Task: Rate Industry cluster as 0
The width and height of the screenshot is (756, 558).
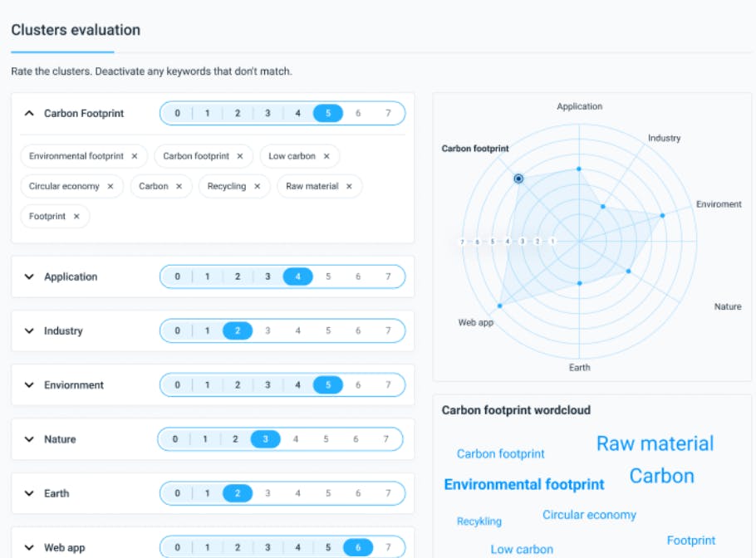Action: click(178, 330)
